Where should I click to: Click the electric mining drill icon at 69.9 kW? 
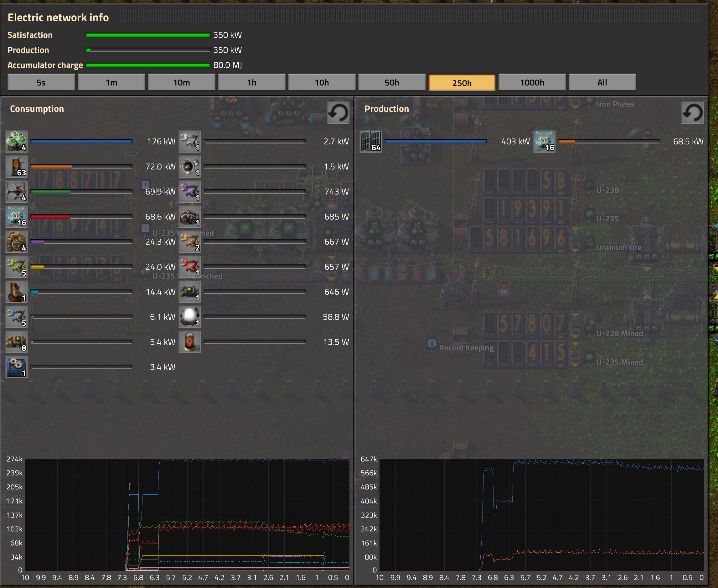point(16,191)
